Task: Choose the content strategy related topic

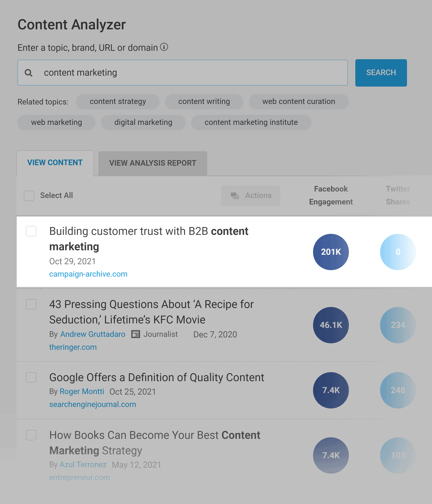Action: tap(118, 101)
